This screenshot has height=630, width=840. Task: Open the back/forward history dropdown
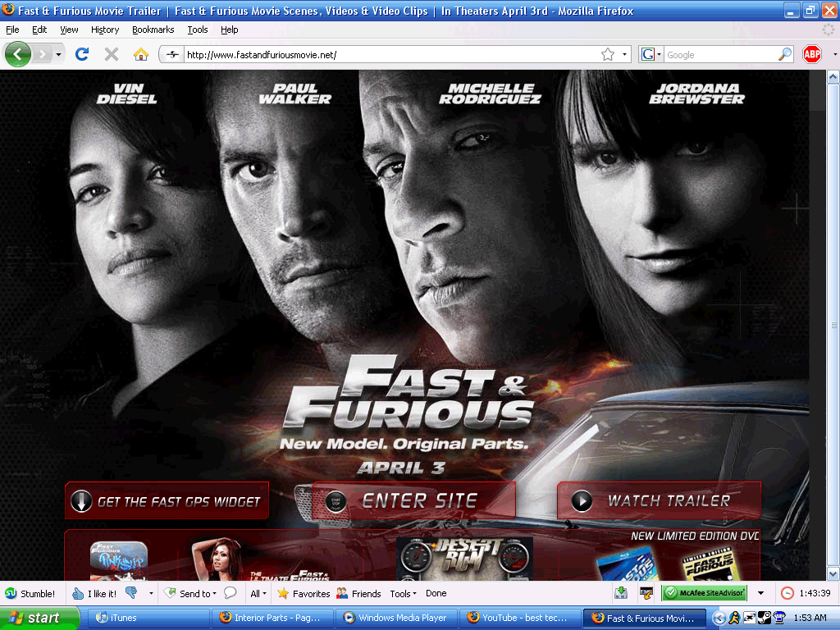(58, 54)
